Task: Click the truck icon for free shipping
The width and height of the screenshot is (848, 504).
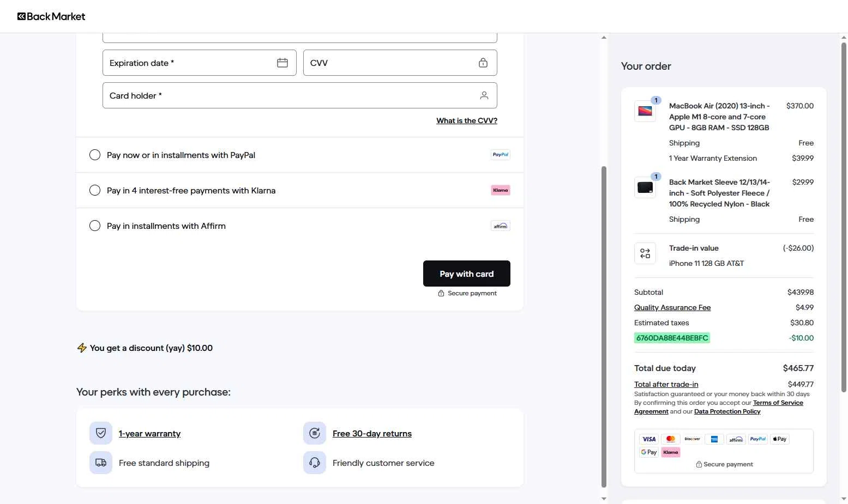Action: tap(101, 463)
